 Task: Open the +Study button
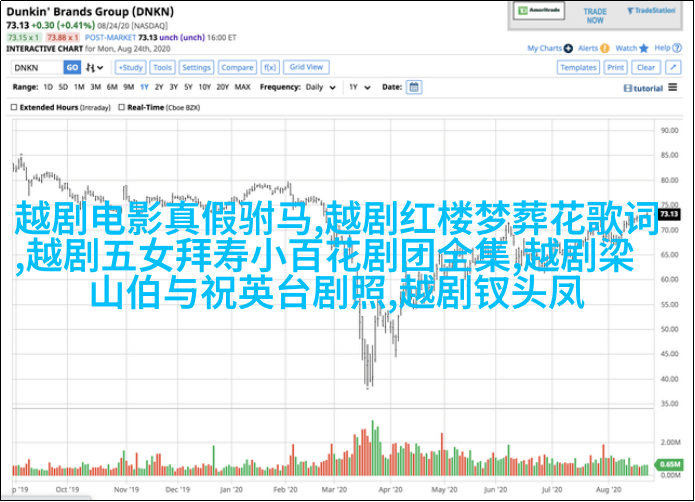click(131, 67)
